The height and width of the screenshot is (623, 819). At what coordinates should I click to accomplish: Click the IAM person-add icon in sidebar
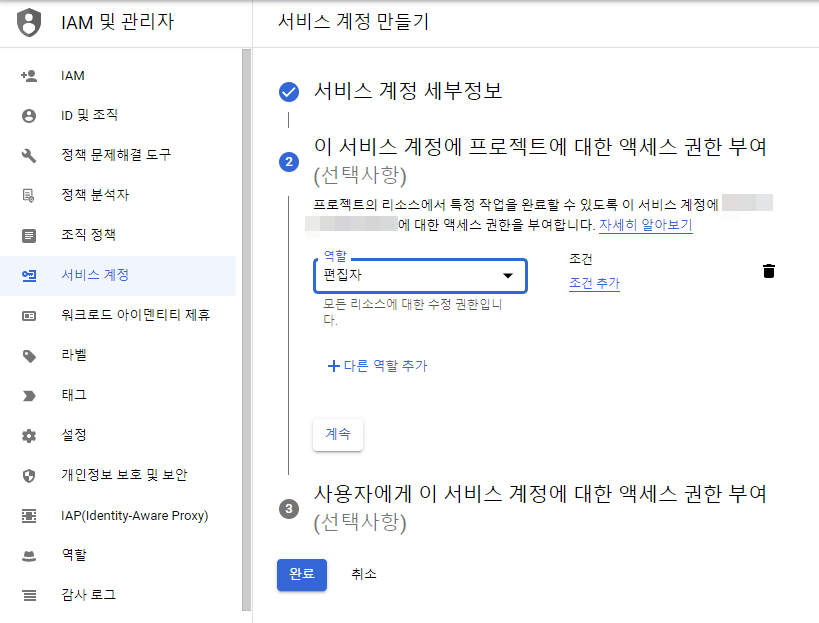(x=29, y=75)
